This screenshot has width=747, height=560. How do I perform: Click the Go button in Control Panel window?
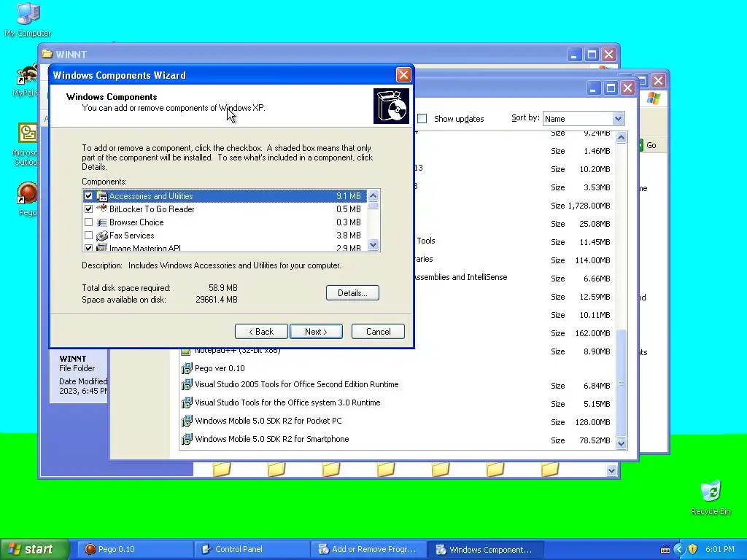[x=648, y=145]
